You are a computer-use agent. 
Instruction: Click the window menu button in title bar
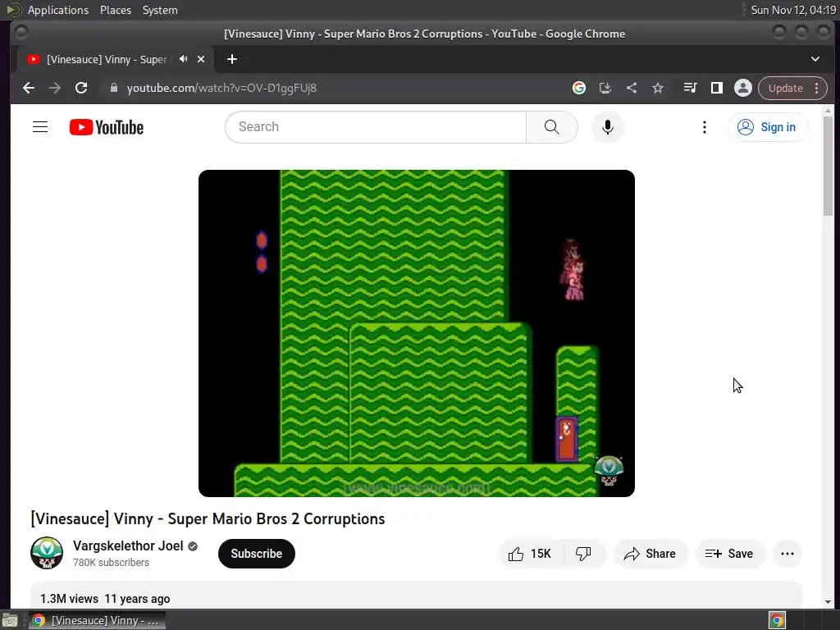pos(21,33)
